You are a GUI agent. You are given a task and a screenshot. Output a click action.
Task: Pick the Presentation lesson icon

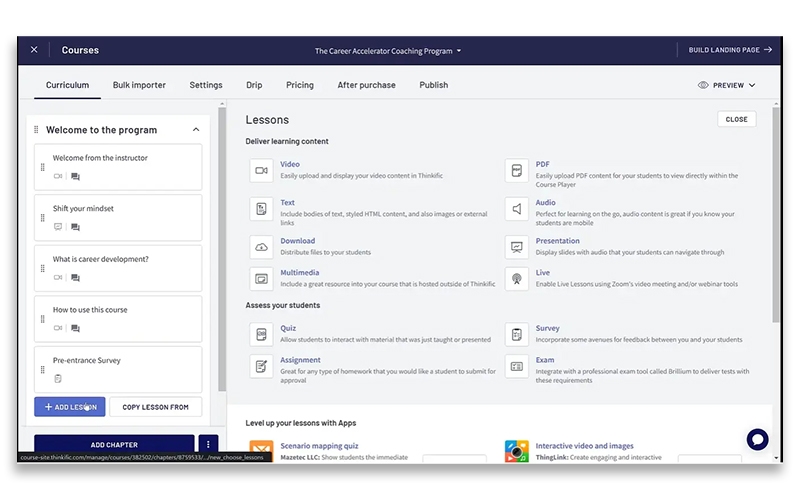click(517, 247)
